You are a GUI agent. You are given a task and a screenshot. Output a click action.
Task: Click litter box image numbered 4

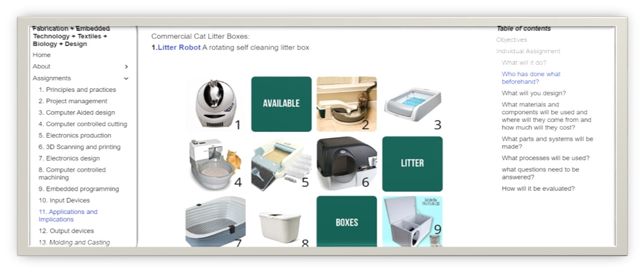[x=216, y=164]
